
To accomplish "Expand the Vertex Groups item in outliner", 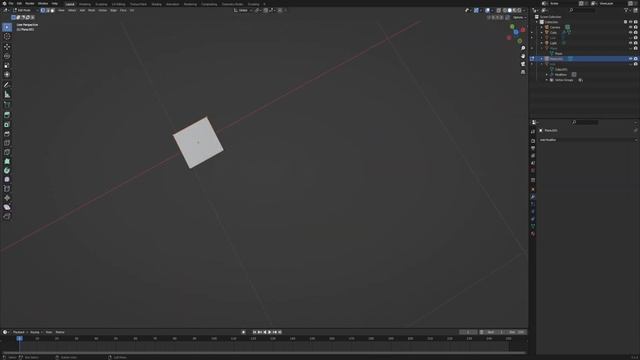I will 547,80.
